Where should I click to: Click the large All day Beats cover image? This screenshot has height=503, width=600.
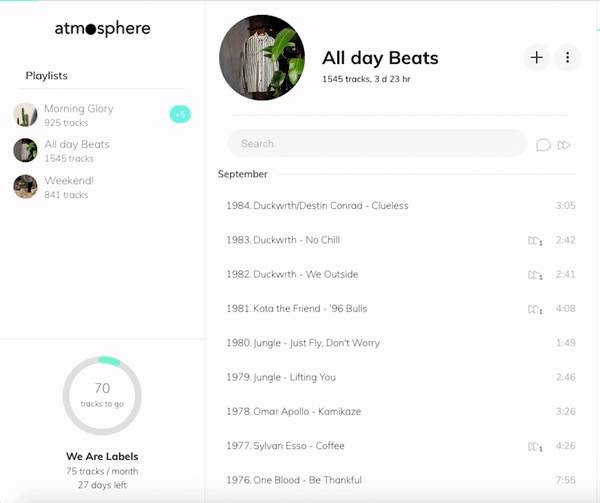(x=262, y=58)
